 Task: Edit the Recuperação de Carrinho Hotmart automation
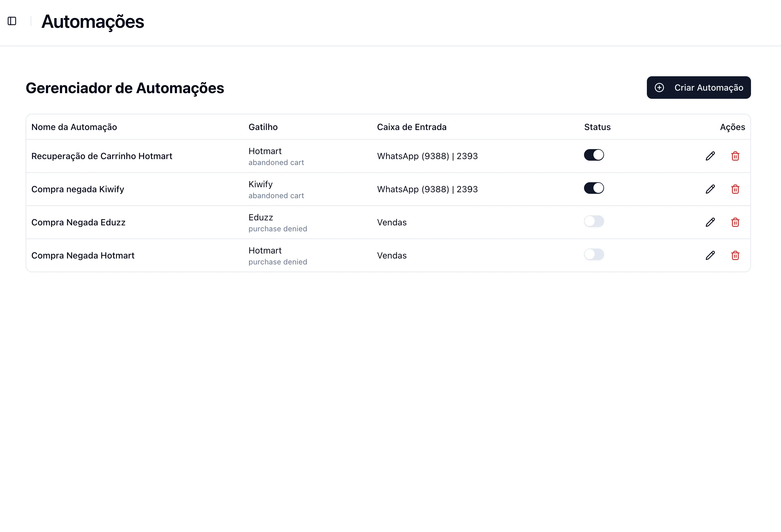tap(710, 156)
